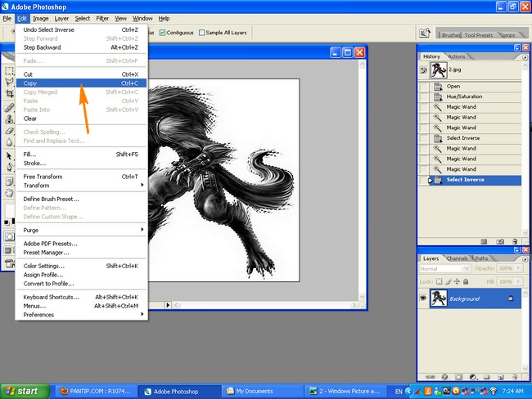The image size is (532, 399).
Task: Create a new layer
Action: click(x=500, y=377)
